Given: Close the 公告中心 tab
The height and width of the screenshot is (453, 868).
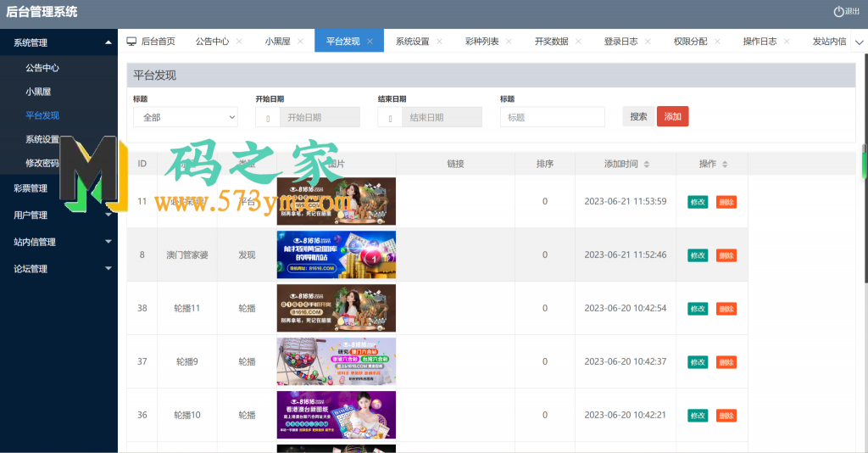Looking at the screenshot, I should 239,42.
